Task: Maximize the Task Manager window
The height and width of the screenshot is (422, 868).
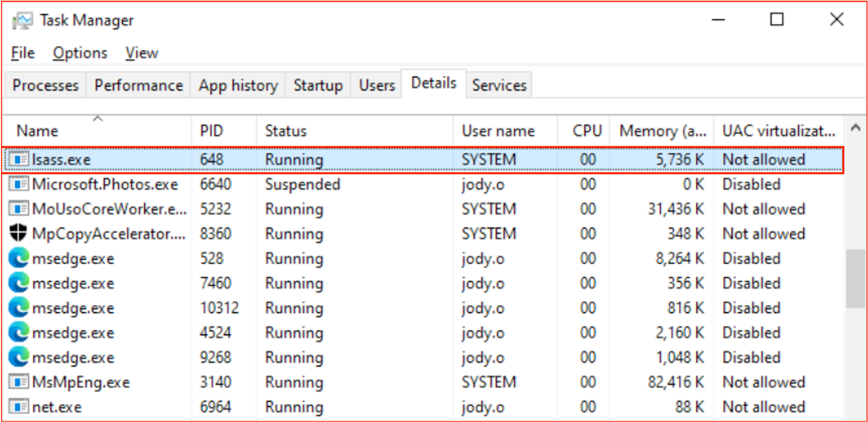Action: coord(777,20)
